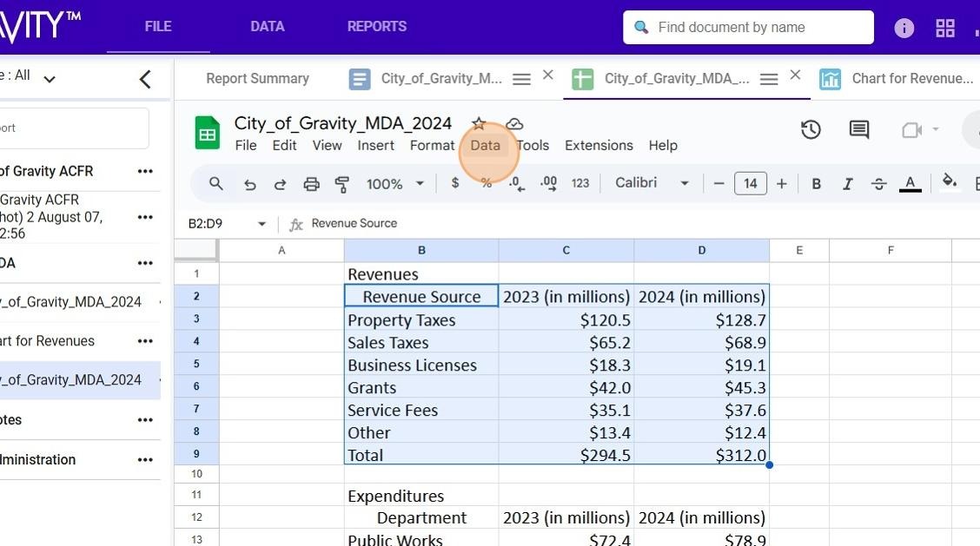Open the name box B2:D9 dropdown
Screen dimensions: 980x546
pyautogui.click(x=262, y=224)
